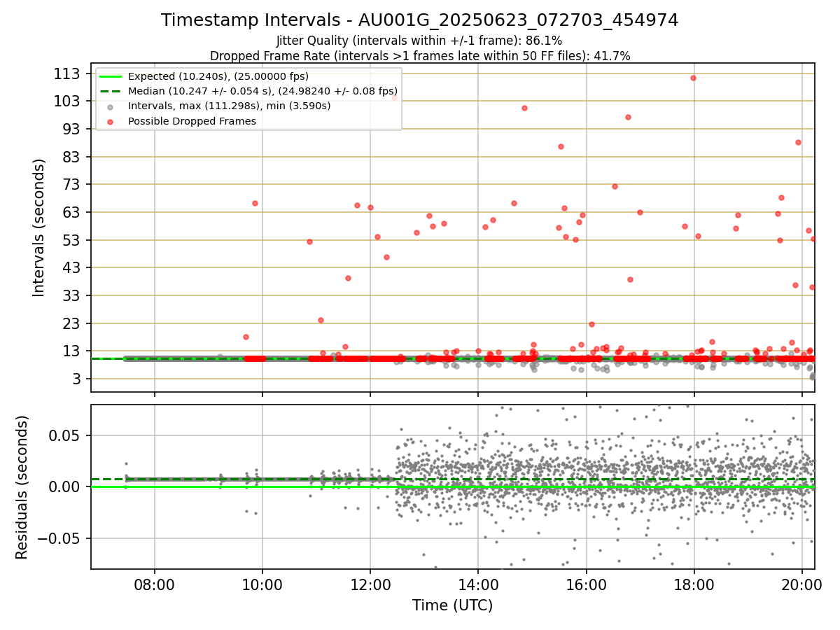Click the red point near 100 seconds before 15:00
Screen dimensions: 840x630
tap(524, 108)
